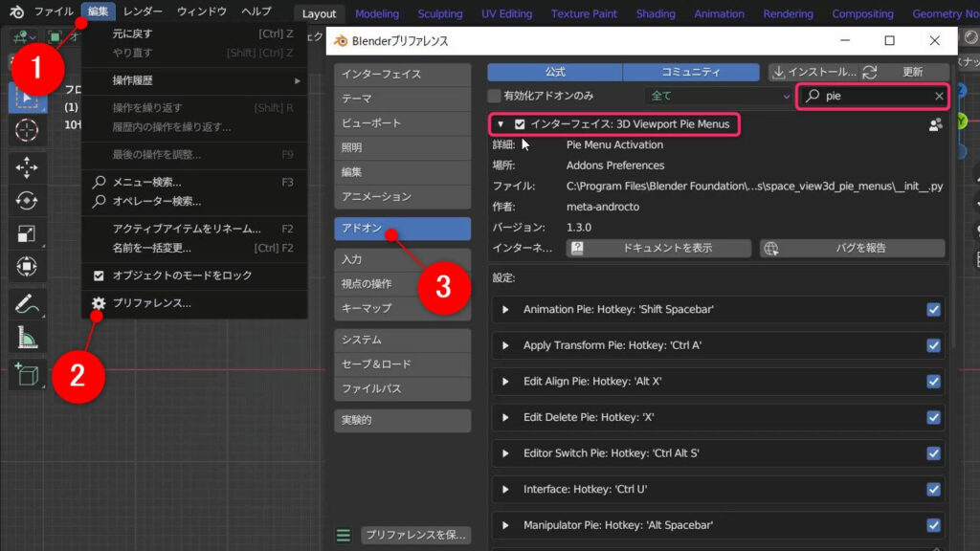Select the Scale tool
This screenshot has width=980, height=551.
tap(26, 233)
